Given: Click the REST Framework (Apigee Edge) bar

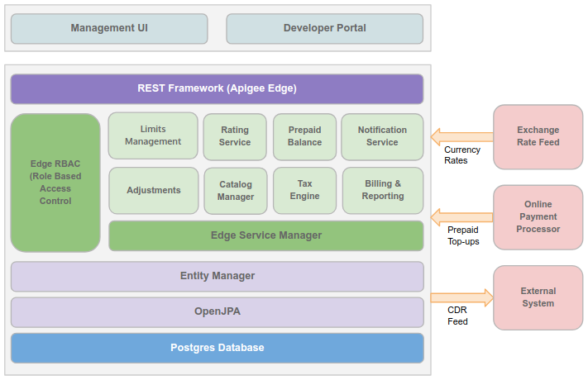Looking at the screenshot, I should [217, 88].
